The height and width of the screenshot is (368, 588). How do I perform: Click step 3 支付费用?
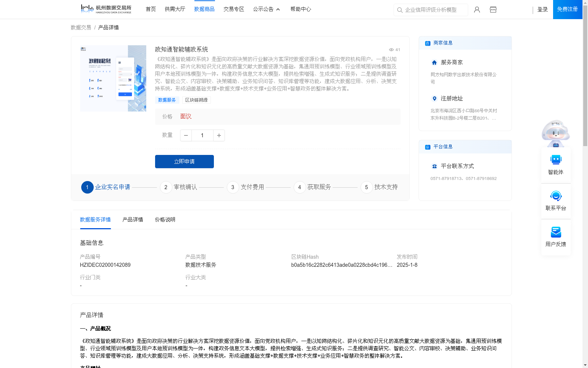(245, 187)
